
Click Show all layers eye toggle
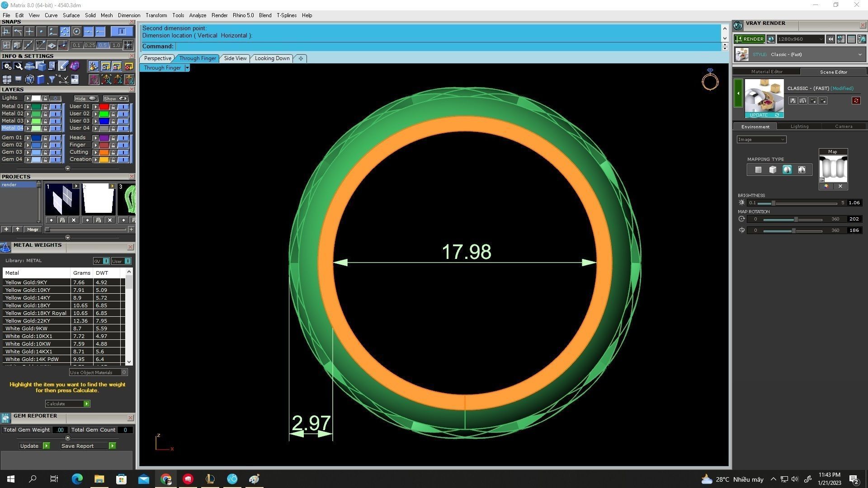122,99
